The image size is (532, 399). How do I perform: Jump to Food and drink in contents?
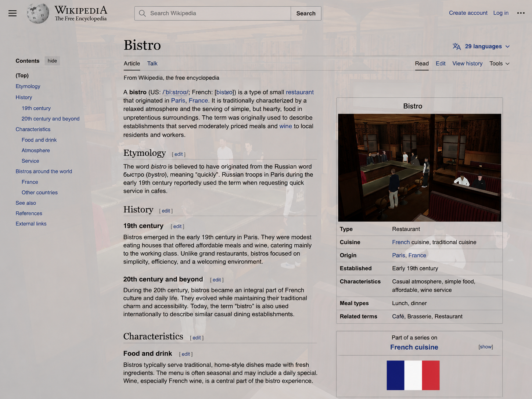[39, 140]
